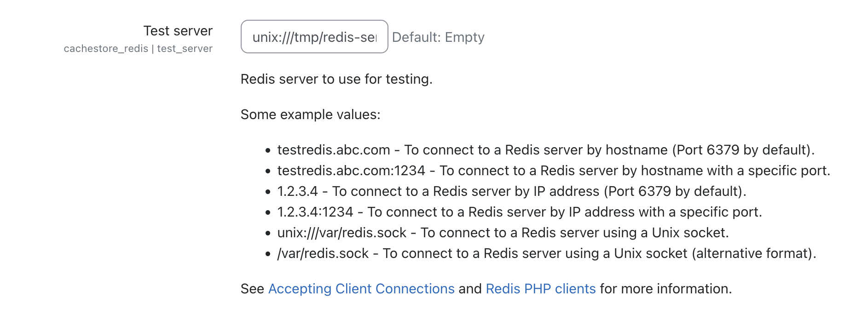Click the 'Test server' setting label
This screenshot has width=868, height=309.
(x=178, y=31)
